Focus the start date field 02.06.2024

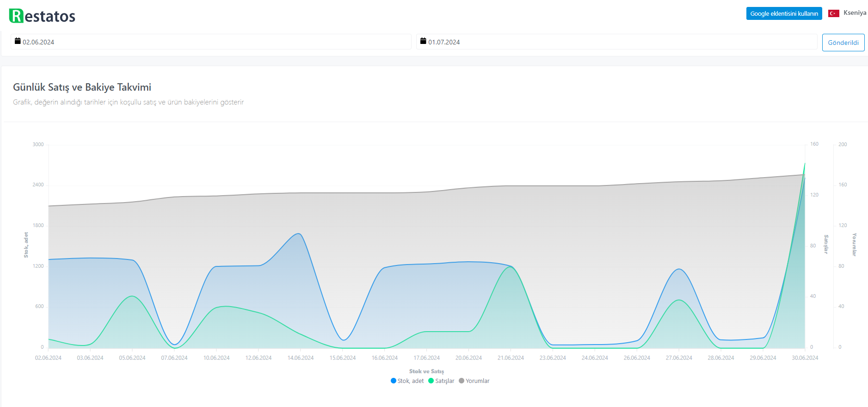pos(211,42)
